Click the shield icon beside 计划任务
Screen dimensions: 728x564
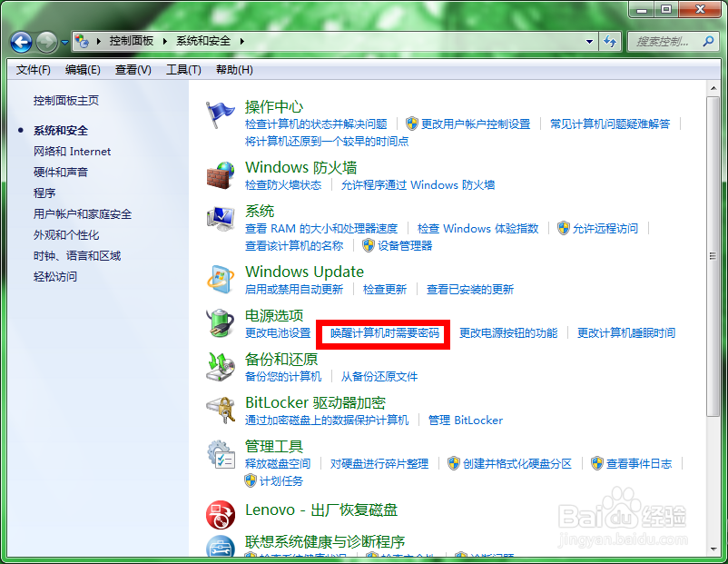(x=251, y=480)
